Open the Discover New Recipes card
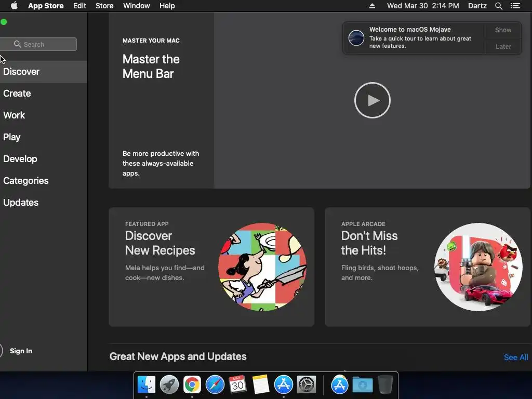This screenshot has width=532, height=399. point(211,267)
